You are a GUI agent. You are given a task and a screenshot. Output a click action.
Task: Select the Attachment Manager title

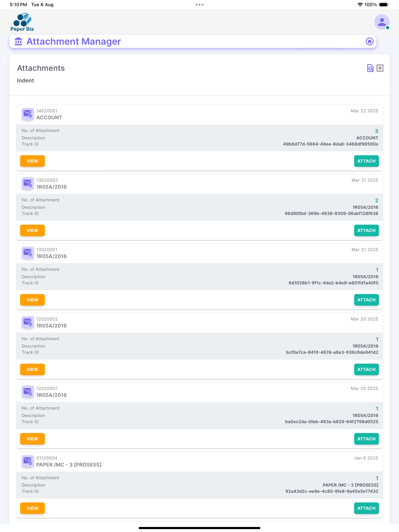coord(74,41)
